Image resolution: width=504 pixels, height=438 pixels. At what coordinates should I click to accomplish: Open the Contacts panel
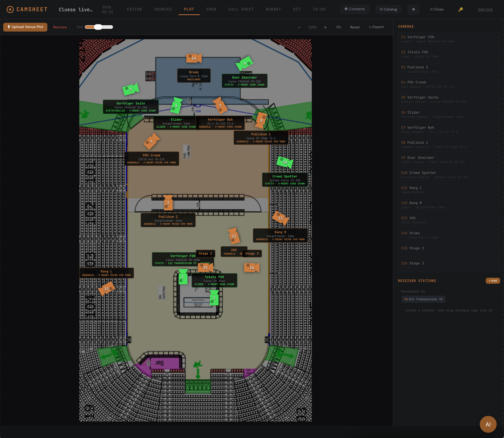click(355, 9)
